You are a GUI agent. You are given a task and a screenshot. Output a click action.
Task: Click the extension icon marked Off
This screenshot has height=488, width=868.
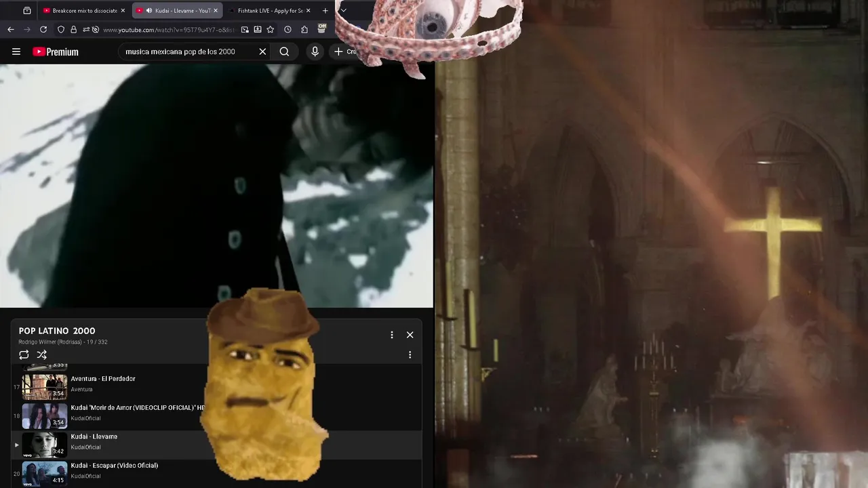(x=321, y=29)
